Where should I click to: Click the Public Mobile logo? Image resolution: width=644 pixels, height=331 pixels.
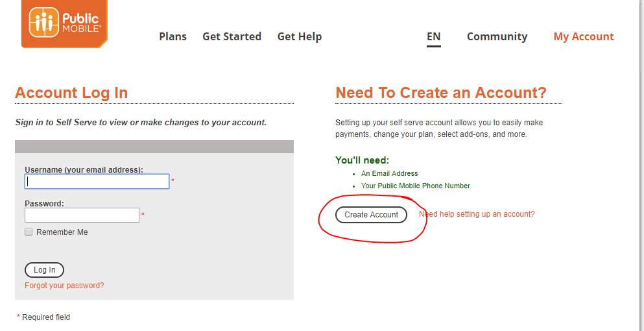point(64,23)
